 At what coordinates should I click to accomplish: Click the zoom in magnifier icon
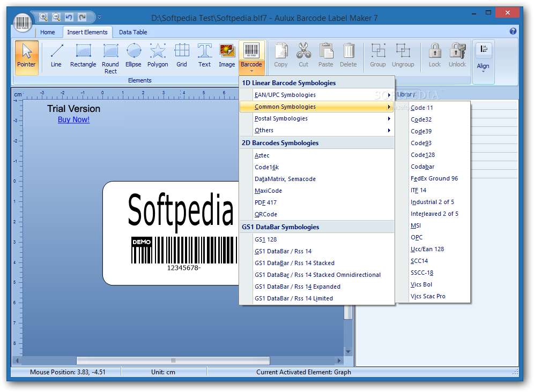(x=43, y=17)
